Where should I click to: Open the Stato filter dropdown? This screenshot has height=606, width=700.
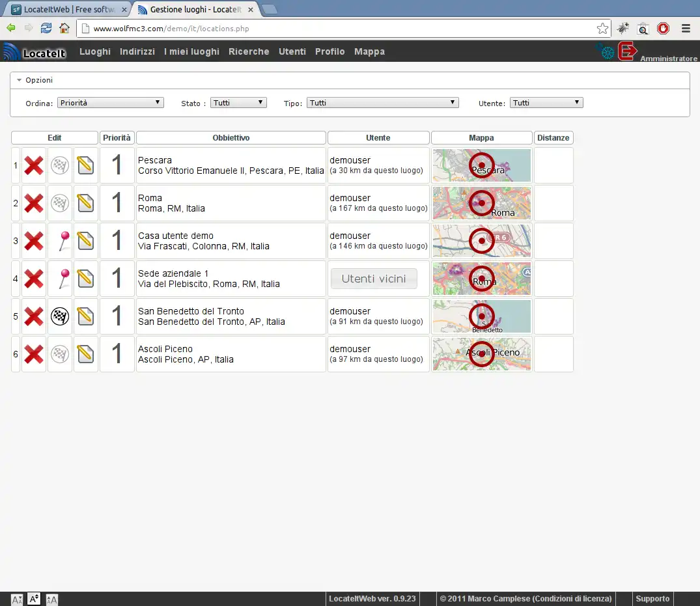238,103
